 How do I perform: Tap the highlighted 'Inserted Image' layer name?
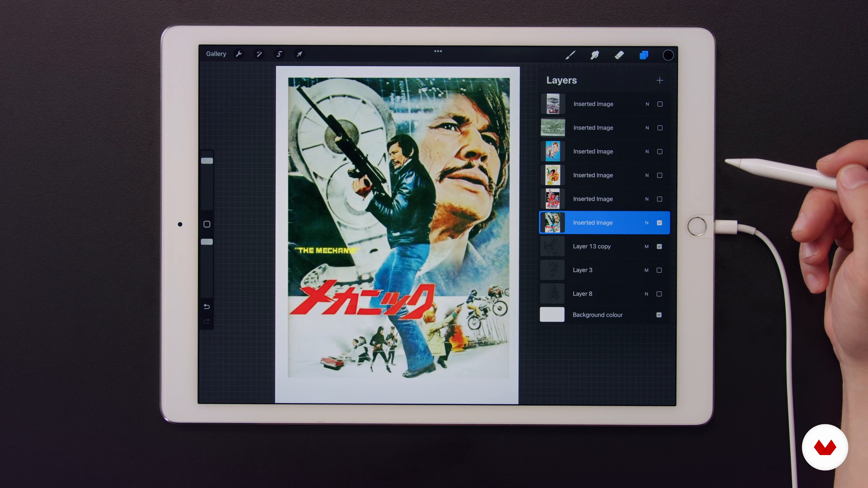click(593, 223)
